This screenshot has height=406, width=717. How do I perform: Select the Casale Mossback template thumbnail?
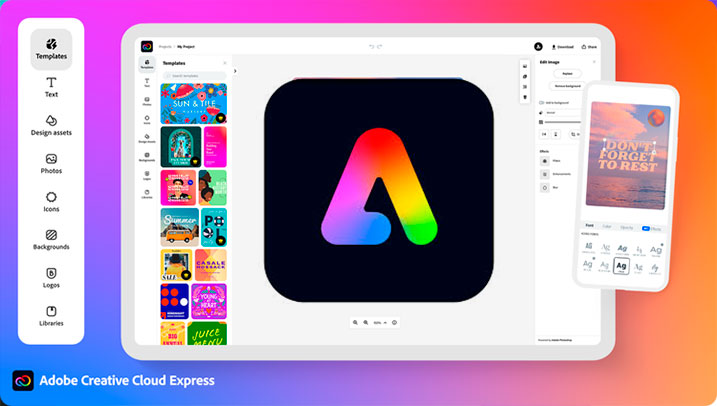pyautogui.click(x=211, y=265)
